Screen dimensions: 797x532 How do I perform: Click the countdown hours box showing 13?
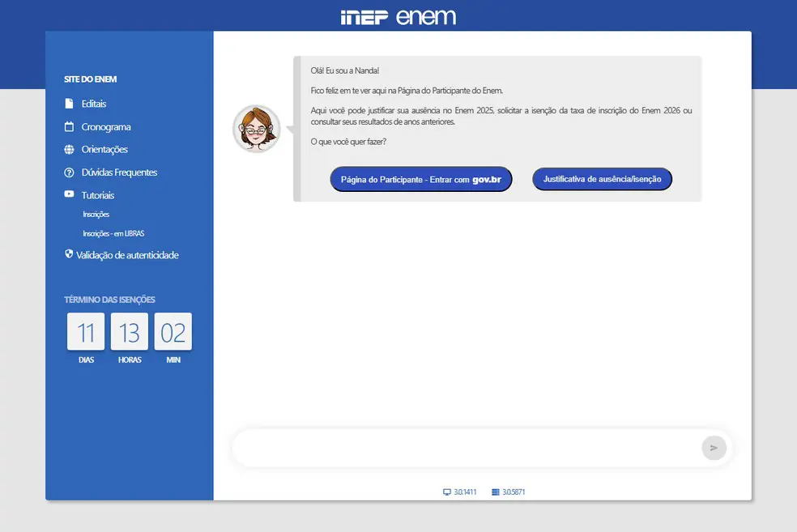(x=130, y=331)
